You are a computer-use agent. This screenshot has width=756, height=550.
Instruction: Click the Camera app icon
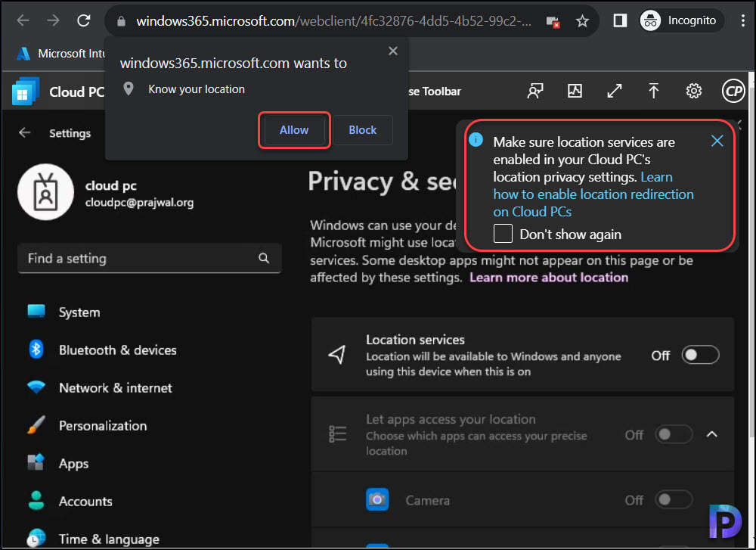[377, 499]
